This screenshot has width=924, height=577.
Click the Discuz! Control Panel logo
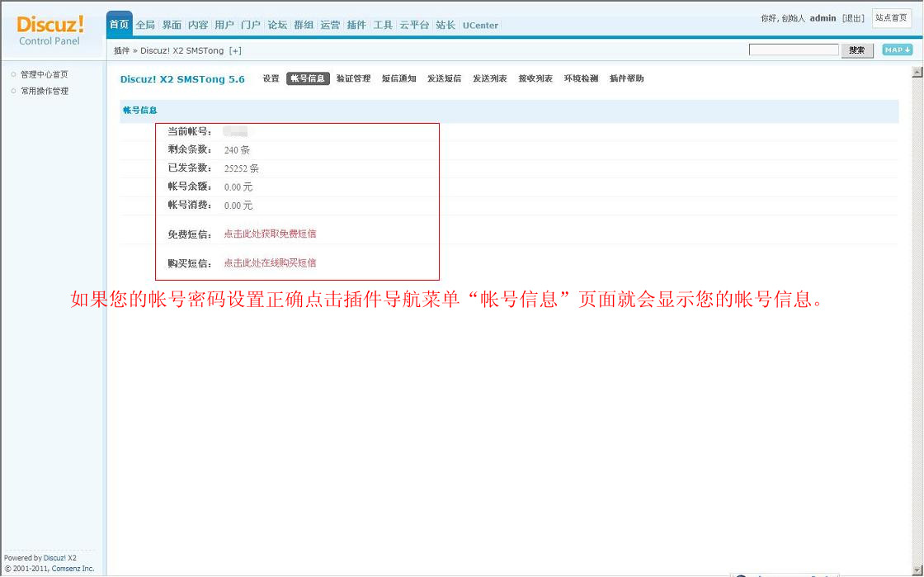50,30
